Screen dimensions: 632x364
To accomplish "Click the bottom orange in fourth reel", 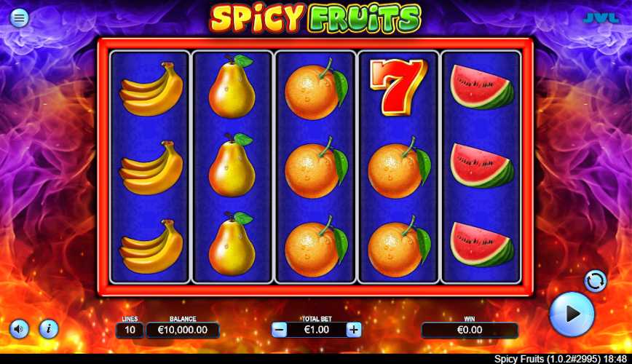I will click(x=400, y=247).
